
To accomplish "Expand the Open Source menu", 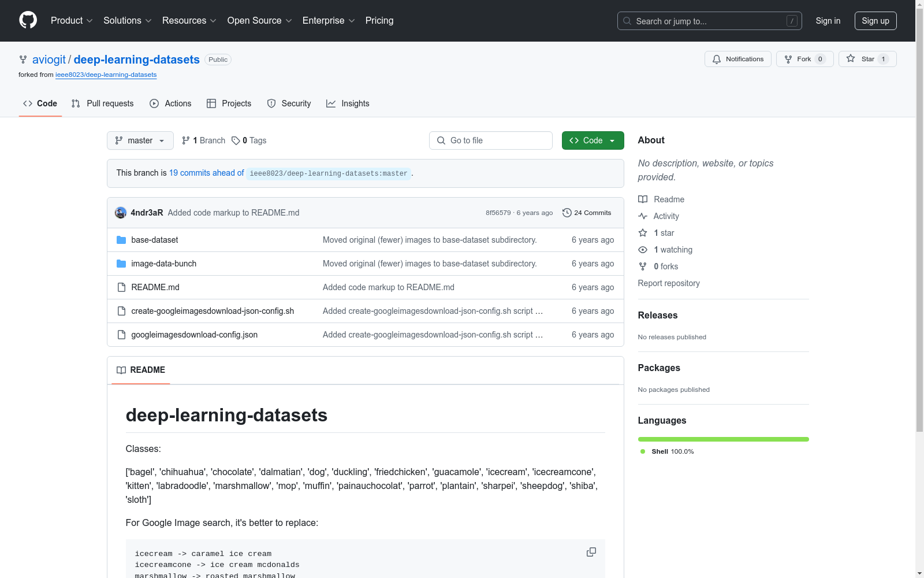I will pyautogui.click(x=260, y=21).
